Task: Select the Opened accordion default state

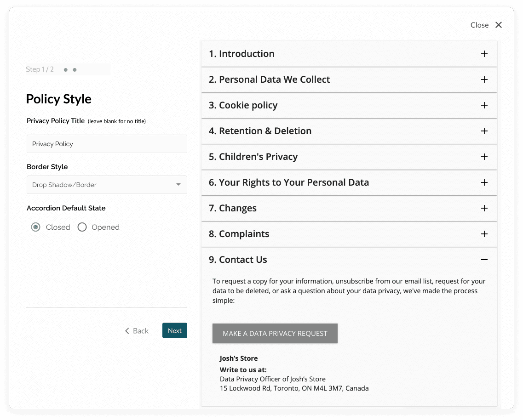Action: click(82, 227)
